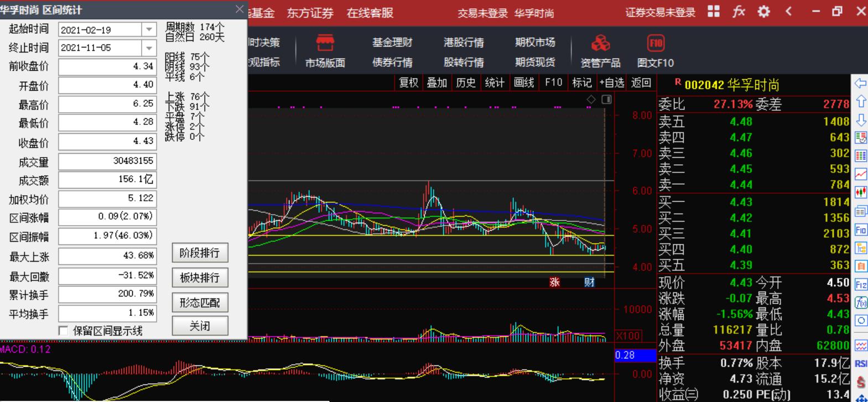Open the line chart sidebar icon

(x=861, y=174)
